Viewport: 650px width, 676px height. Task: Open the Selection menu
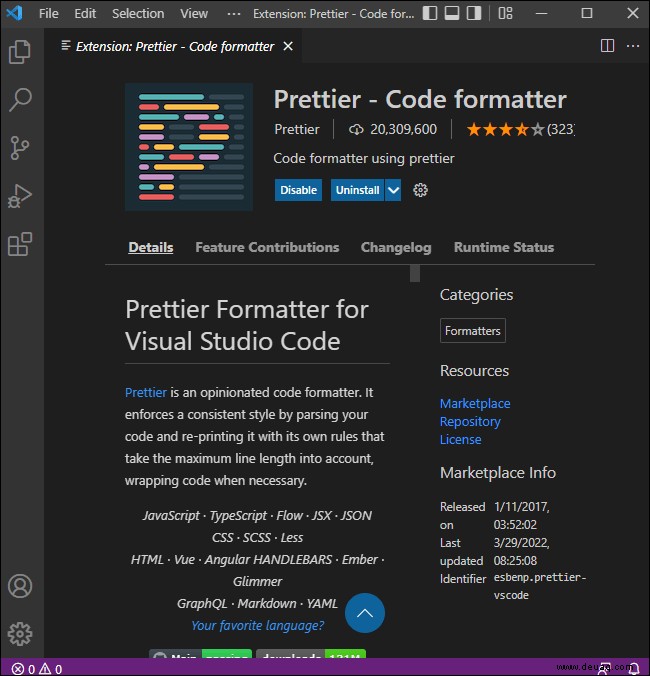click(138, 14)
